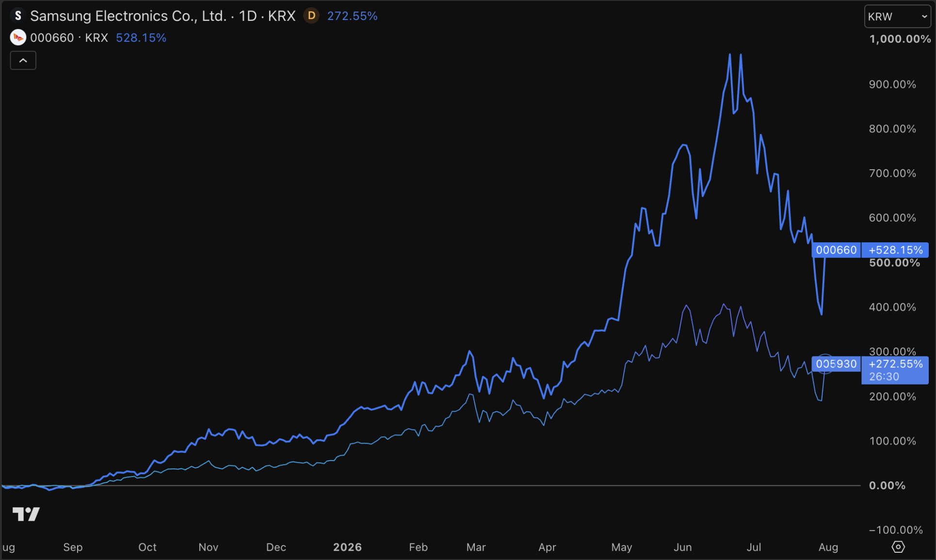Click the Samsung 'S' logo icon
Viewport: 936px width, 560px height.
[18, 16]
